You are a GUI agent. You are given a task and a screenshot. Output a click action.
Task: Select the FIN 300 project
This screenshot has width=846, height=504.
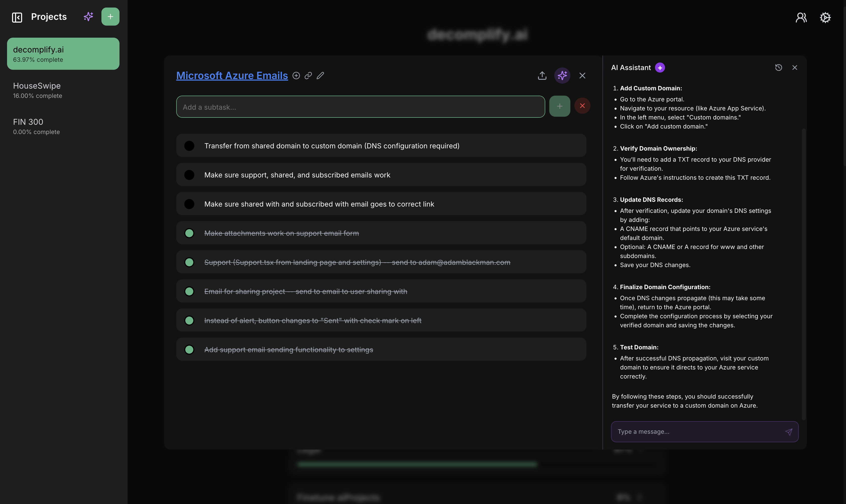click(36, 126)
